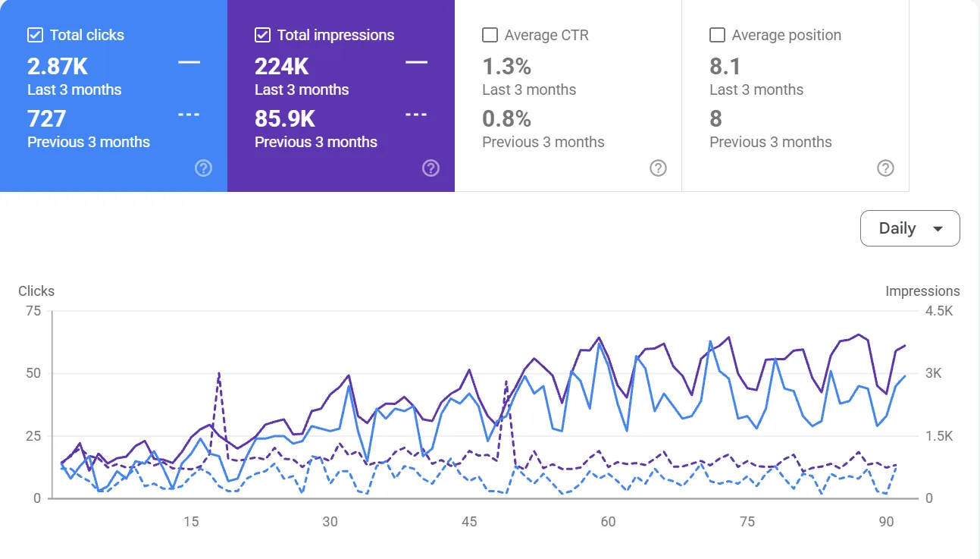Click the 8.1 average position value
Image resolution: width=980 pixels, height=559 pixels.
pyautogui.click(x=725, y=67)
